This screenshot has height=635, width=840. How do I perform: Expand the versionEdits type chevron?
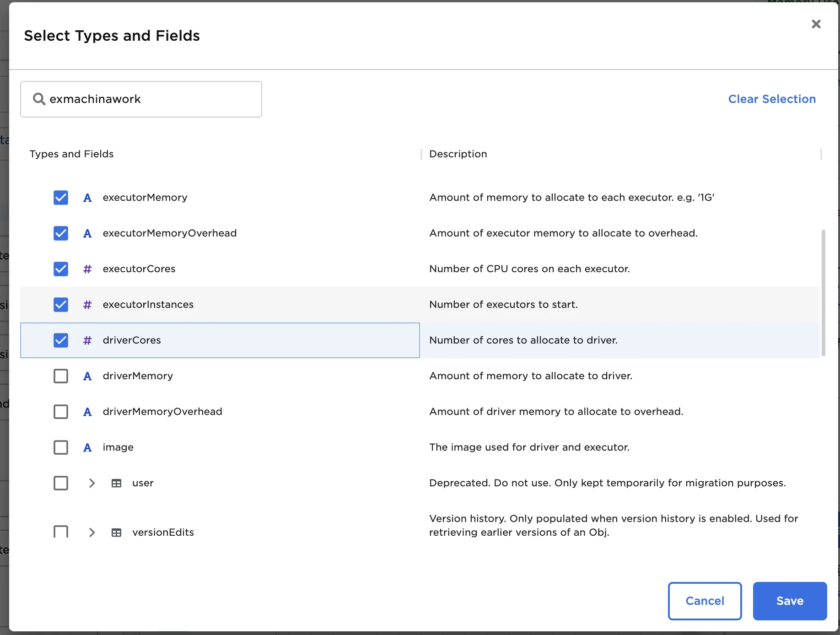[x=92, y=533]
